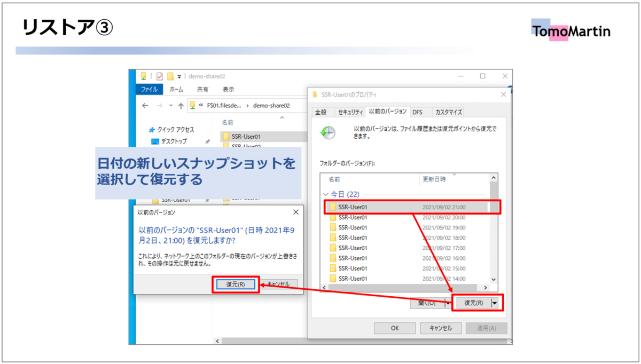This screenshot has height=364, width=641.
Task: Close the 以前のバージョン confirmation prompt
Action: (296, 212)
